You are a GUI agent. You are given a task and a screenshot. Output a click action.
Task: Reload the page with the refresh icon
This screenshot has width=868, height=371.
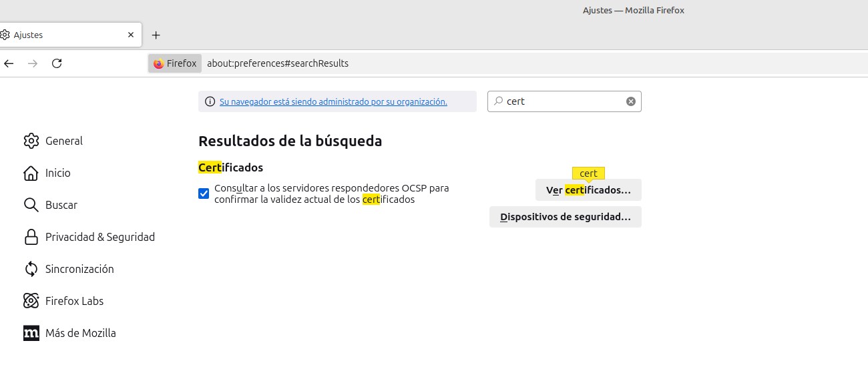click(x=57, y=63)
